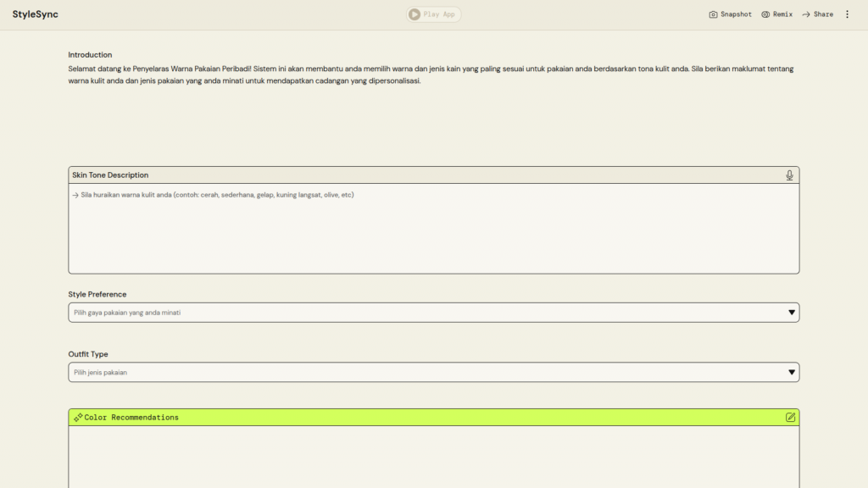The width and height of the screenshot is (868, 488).
Task: Expand the Outfit Type dropdown arrow
Action: pos(792,372)
